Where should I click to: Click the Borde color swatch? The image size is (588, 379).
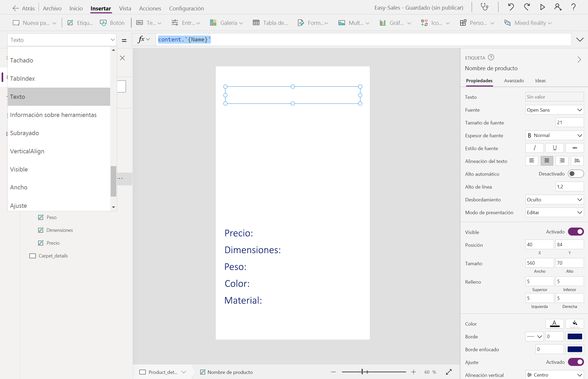click(x=575, y=337)
